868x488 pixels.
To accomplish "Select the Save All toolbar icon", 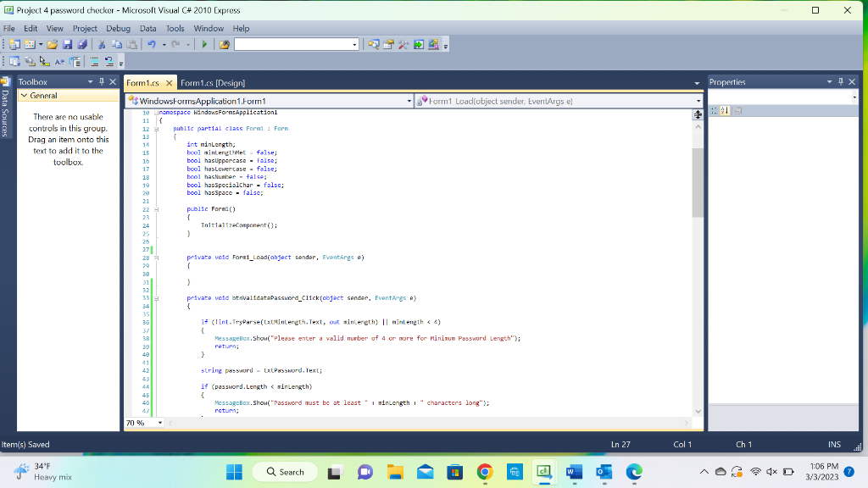I will tap(81, 44).
